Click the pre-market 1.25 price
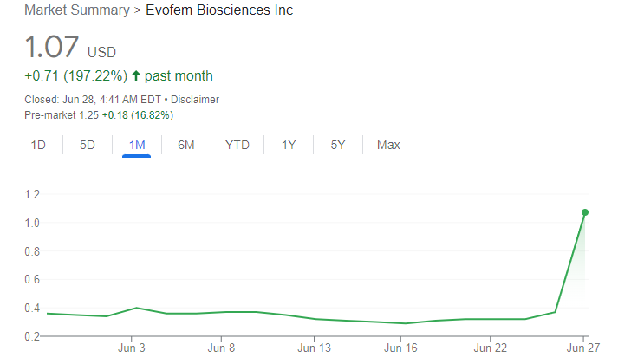 [87, 114]
